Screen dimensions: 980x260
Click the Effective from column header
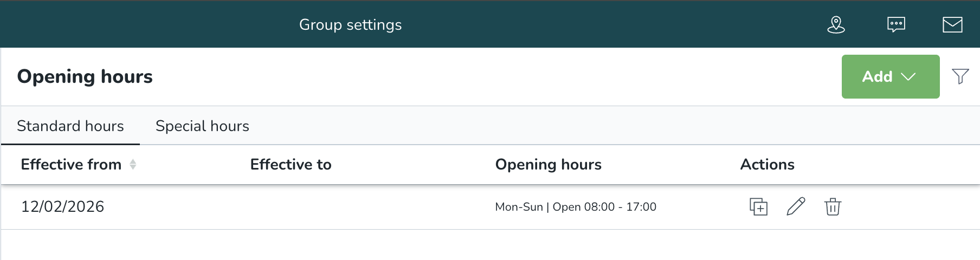point(71,165)
